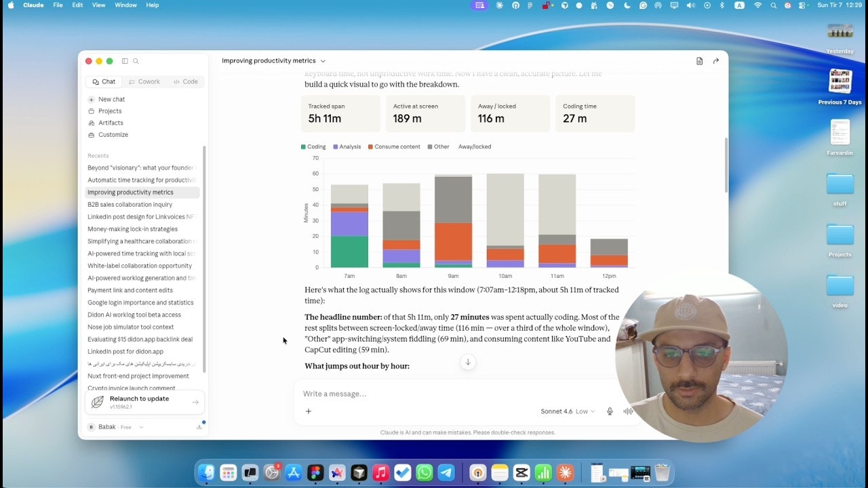Viewport: 868px width, 488px height.
Task: Expand the Improving productivity metrics title dropdown
Action: [323, 61]
